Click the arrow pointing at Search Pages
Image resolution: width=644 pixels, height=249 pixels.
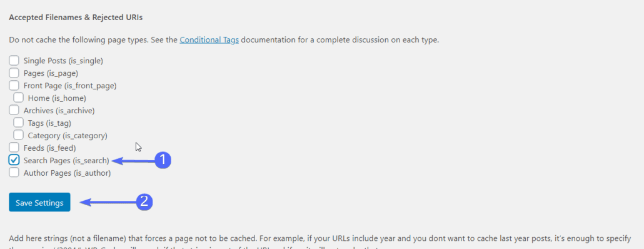[133, 161]
